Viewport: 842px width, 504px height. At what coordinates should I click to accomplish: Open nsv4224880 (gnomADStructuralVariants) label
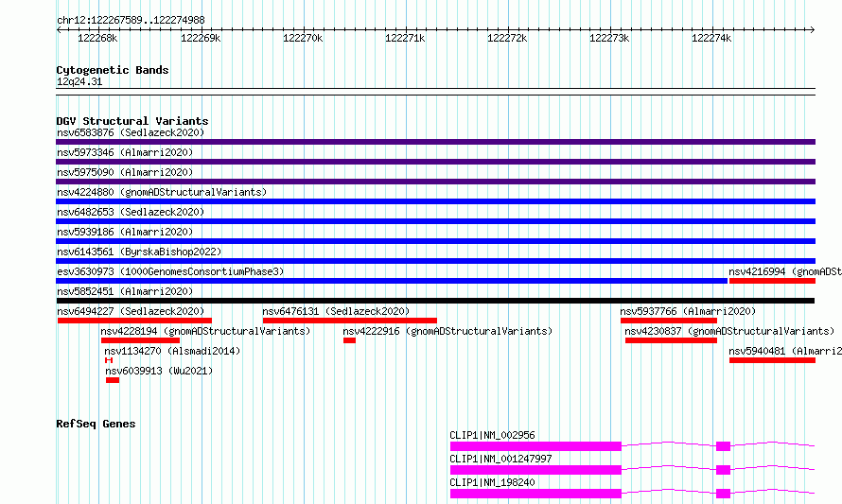(x=162, y=192)
